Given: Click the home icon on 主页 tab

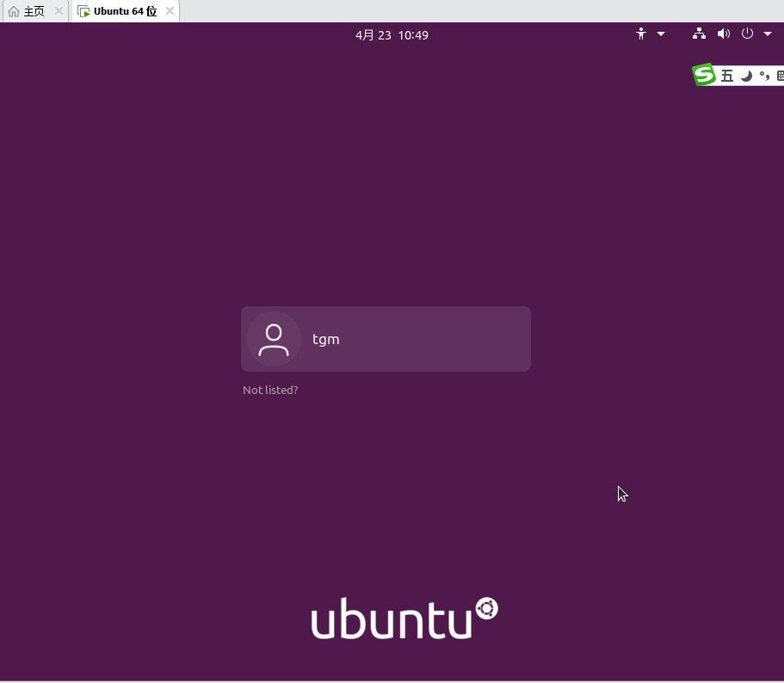Looking at the screenshot, I should [x=14, y=11].
